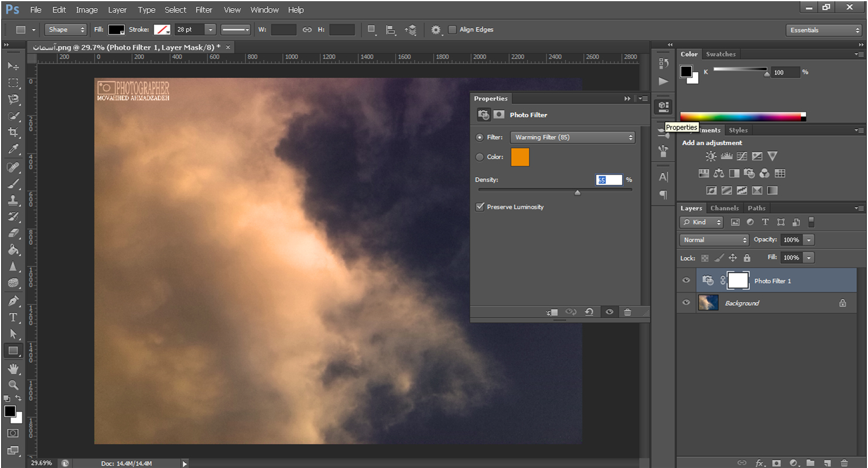The width and height of the screenshot is (868, 468).
Task: Switch to the Styles tab
Action: pos(738,130)
